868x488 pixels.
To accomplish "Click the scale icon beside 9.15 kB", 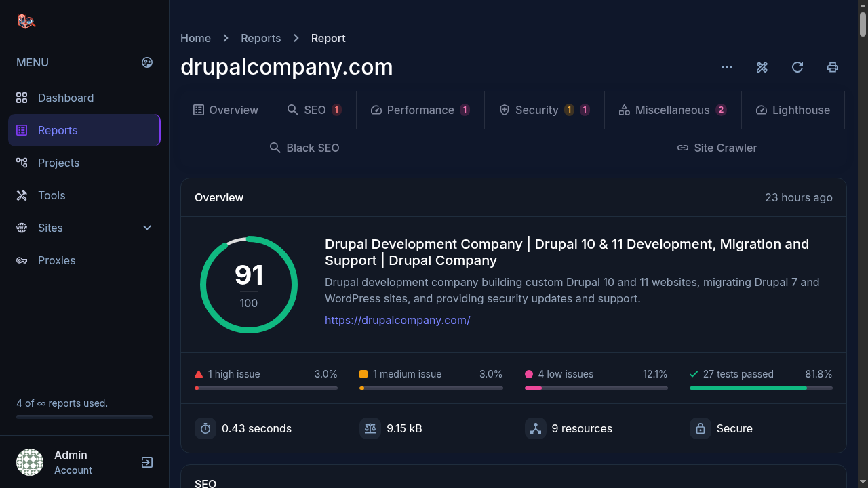I will pos(370,428).
